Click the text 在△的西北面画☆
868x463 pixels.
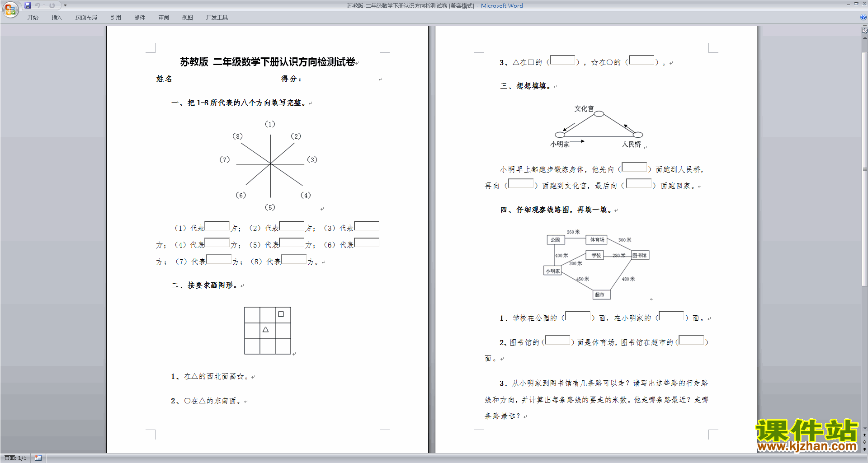(x=216, y=376)
